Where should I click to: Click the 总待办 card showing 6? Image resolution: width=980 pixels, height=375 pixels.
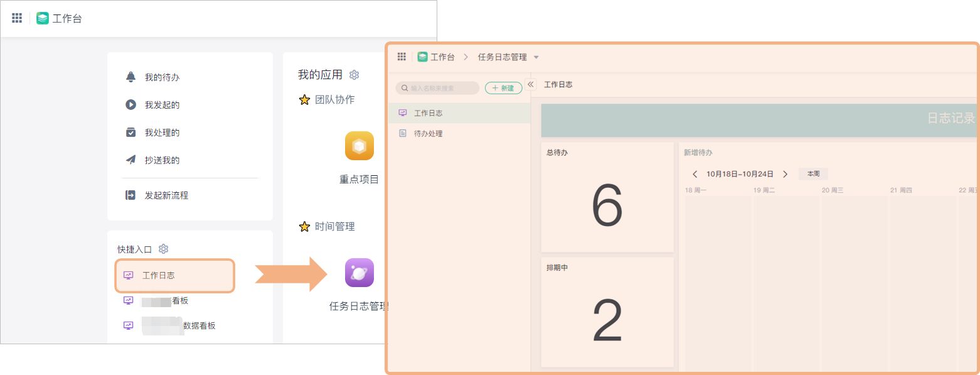607,197
